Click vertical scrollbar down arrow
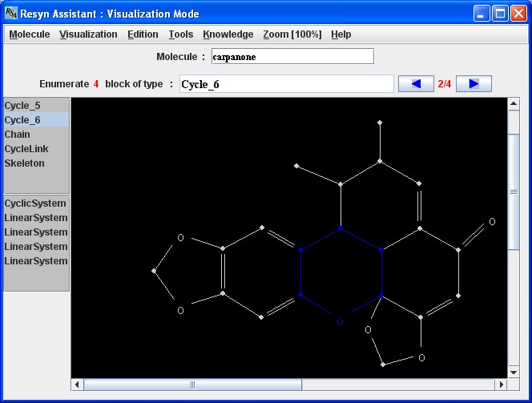The width and height of the screenshot is (532, 403). pyautogui.click(x=514, y=372)
